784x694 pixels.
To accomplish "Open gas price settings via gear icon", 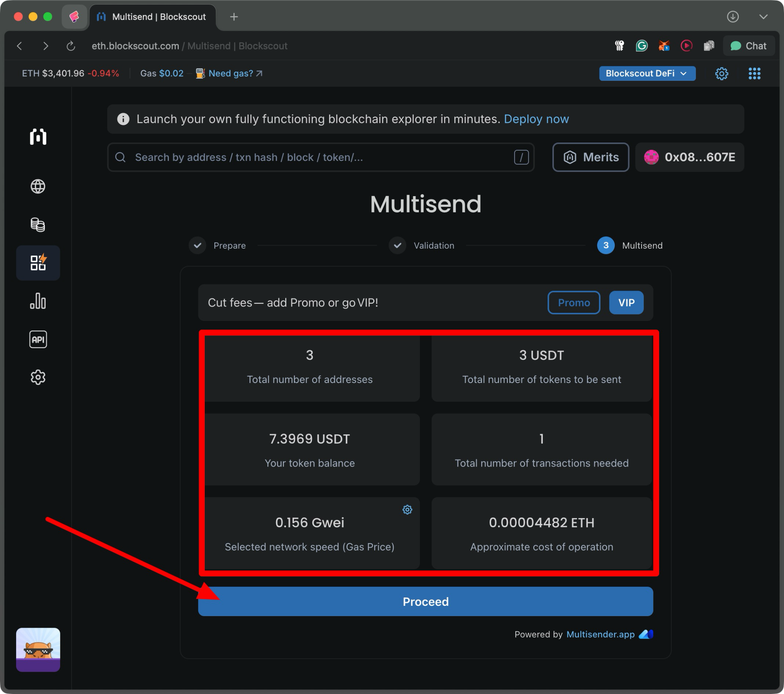I will (x=407, y=510).
